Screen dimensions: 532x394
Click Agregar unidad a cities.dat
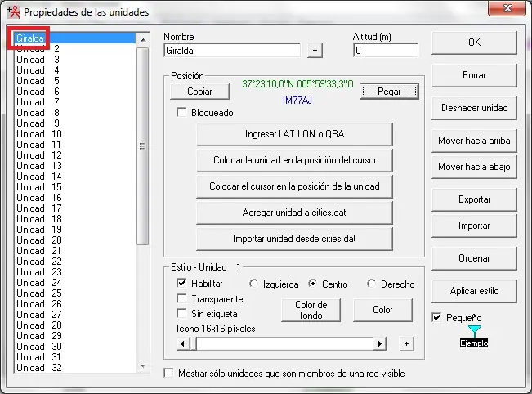coord(294,213)
